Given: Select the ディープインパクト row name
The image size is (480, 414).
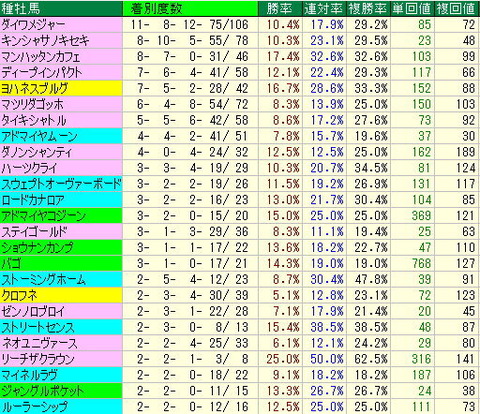Looking at the screenshot, I should [x=61, y=73].
